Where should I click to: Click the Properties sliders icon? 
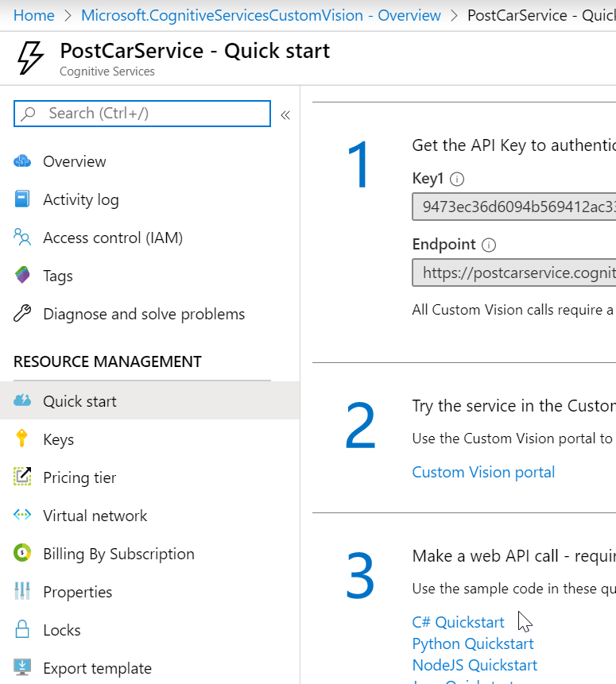pyautogui.click(x=22, y=591)
